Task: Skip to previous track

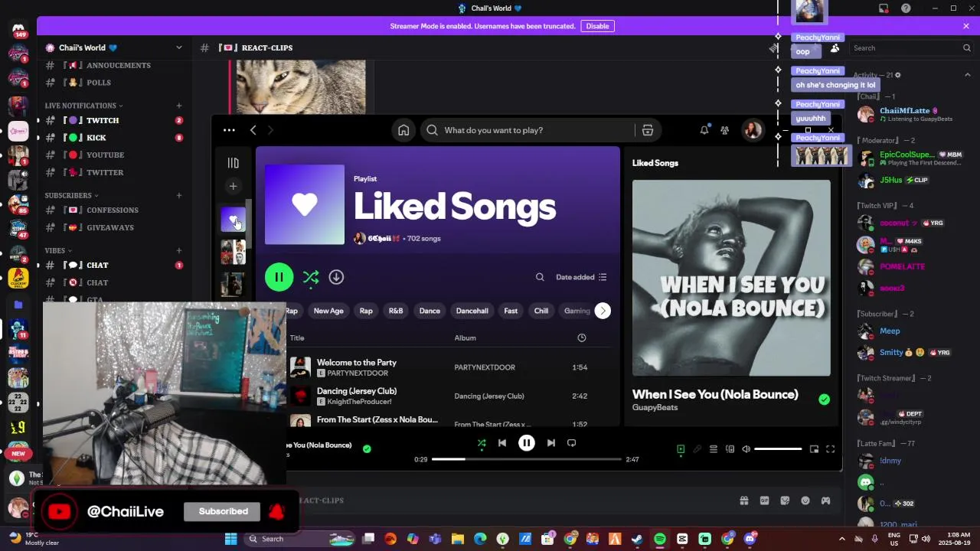Action: tap(502, 443)
